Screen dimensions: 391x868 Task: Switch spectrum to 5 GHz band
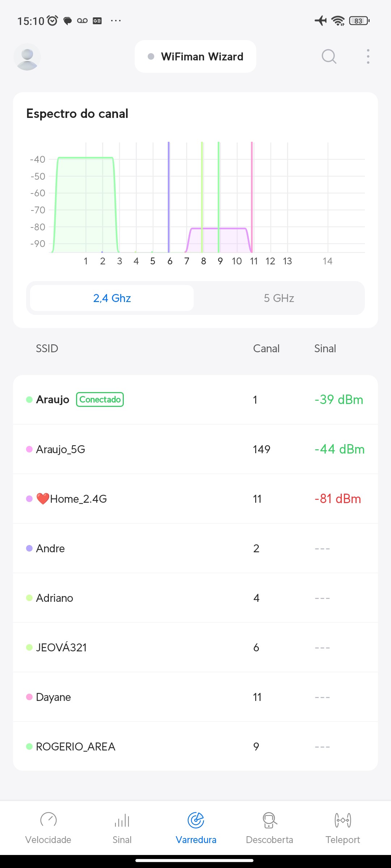[x=279, y=298]
